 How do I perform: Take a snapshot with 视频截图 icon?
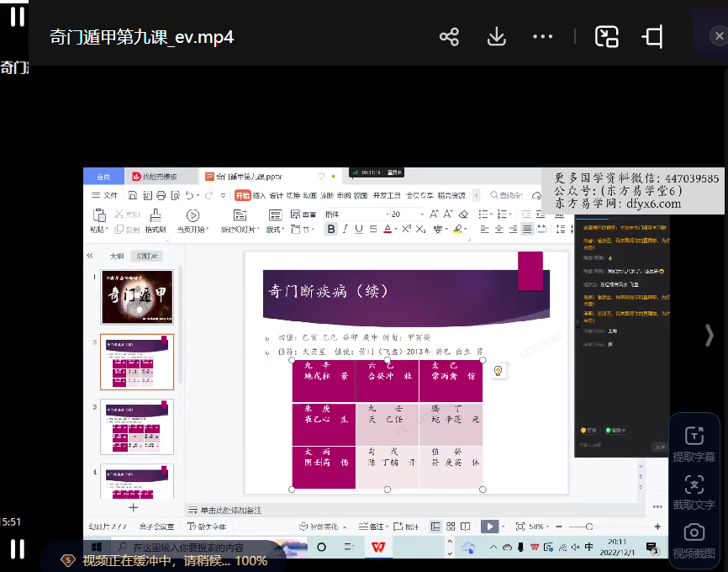point(694,540)
